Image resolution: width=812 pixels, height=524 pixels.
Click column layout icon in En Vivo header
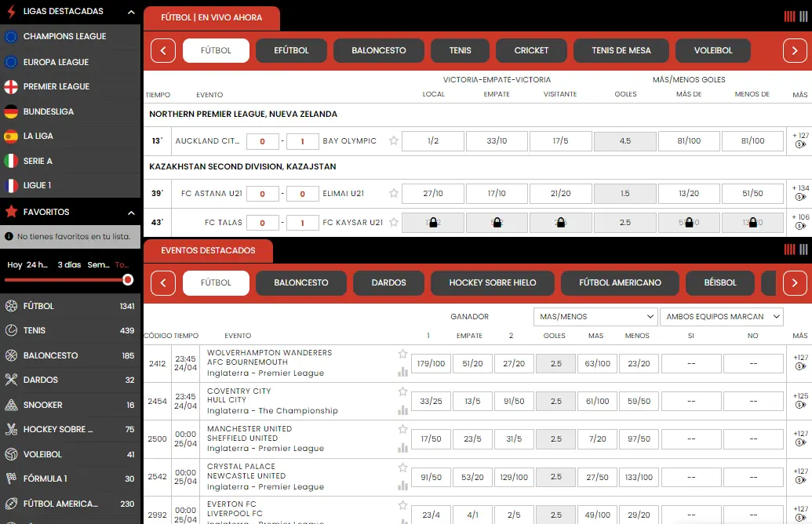click(x=789, y=16)
